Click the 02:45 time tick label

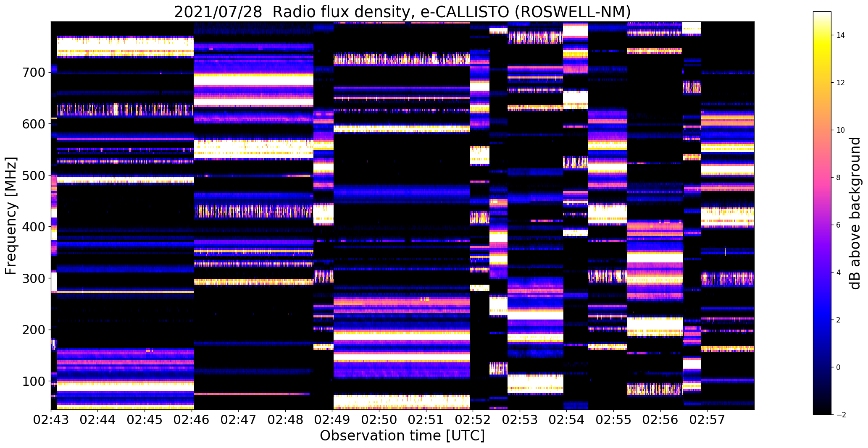[x=145, y=420]
